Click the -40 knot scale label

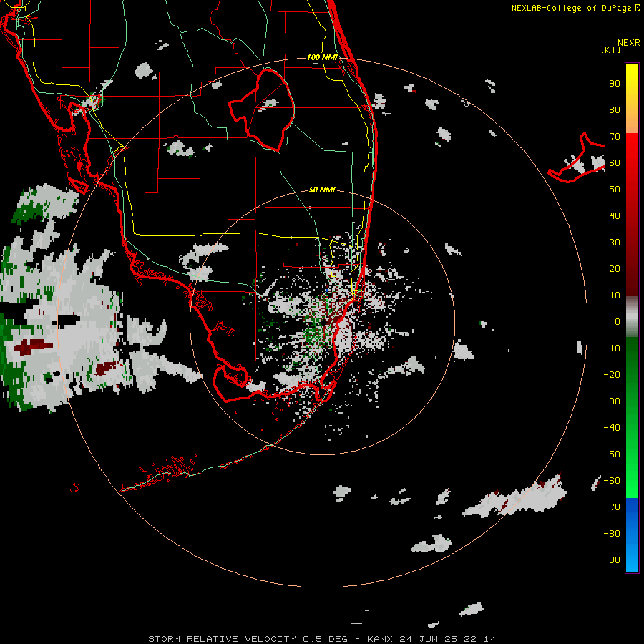(612, 428)
